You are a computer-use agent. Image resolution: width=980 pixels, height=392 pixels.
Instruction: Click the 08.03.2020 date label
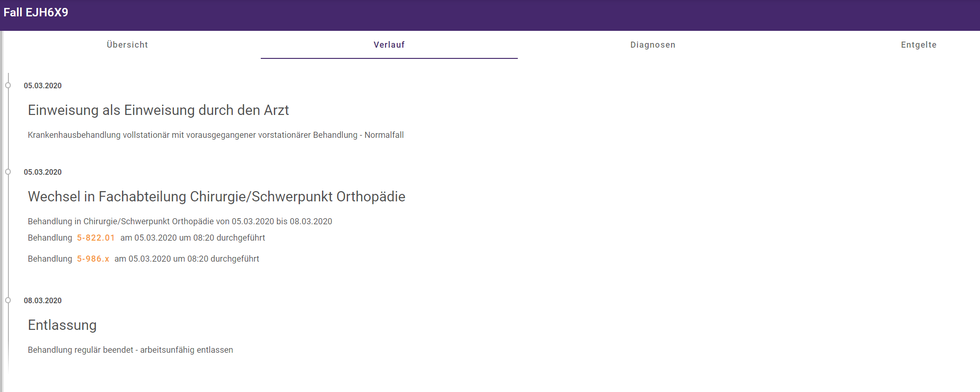[x=43, y=301]
